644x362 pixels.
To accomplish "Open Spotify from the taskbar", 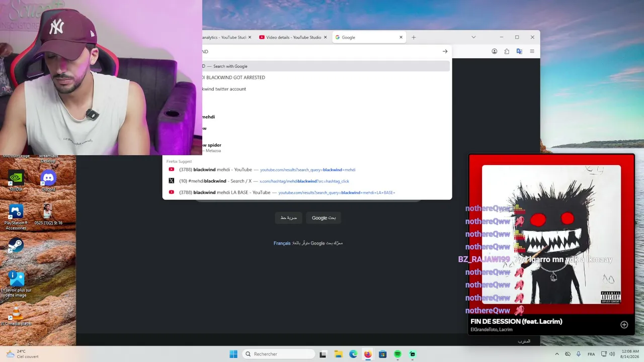I will [397, 354].
